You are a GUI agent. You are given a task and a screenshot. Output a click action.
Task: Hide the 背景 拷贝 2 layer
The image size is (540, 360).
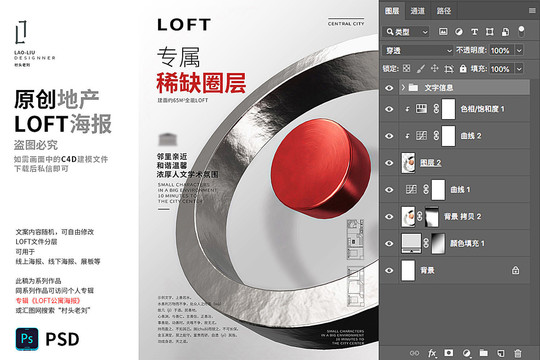click(389, 217)
